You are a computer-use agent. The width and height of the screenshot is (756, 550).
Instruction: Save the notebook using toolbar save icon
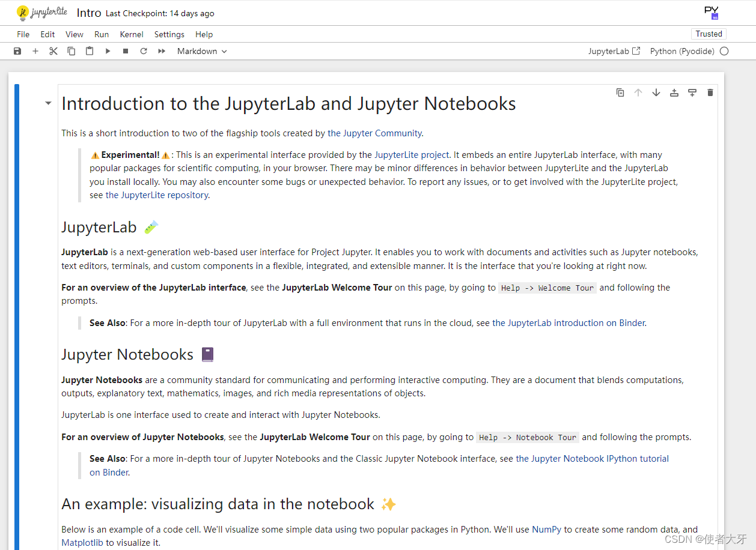click(17, 51)
